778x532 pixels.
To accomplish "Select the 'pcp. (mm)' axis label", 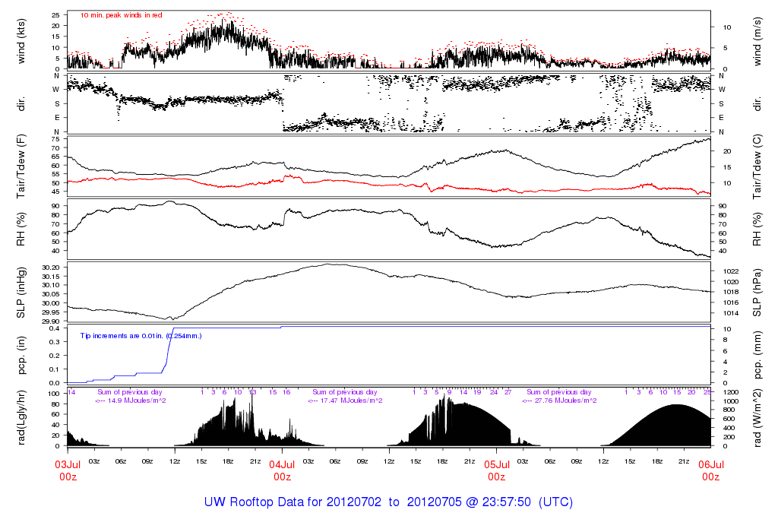I will click(x=757, y=356).
